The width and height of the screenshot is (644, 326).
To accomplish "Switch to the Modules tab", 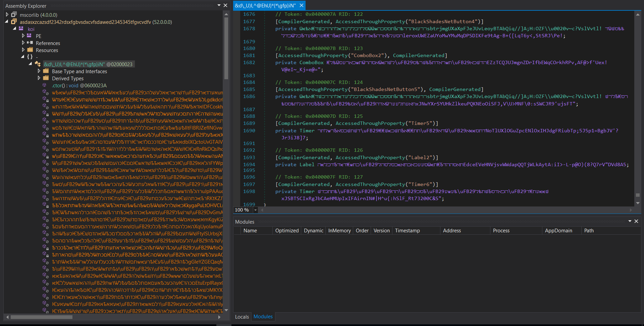I will click(x=263, y=317).
